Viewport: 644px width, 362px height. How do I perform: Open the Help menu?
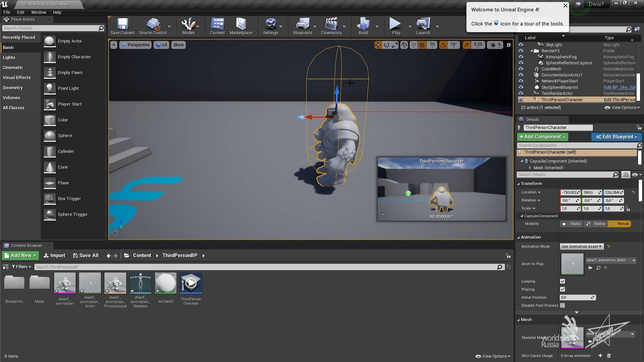[x=57, y=12]
